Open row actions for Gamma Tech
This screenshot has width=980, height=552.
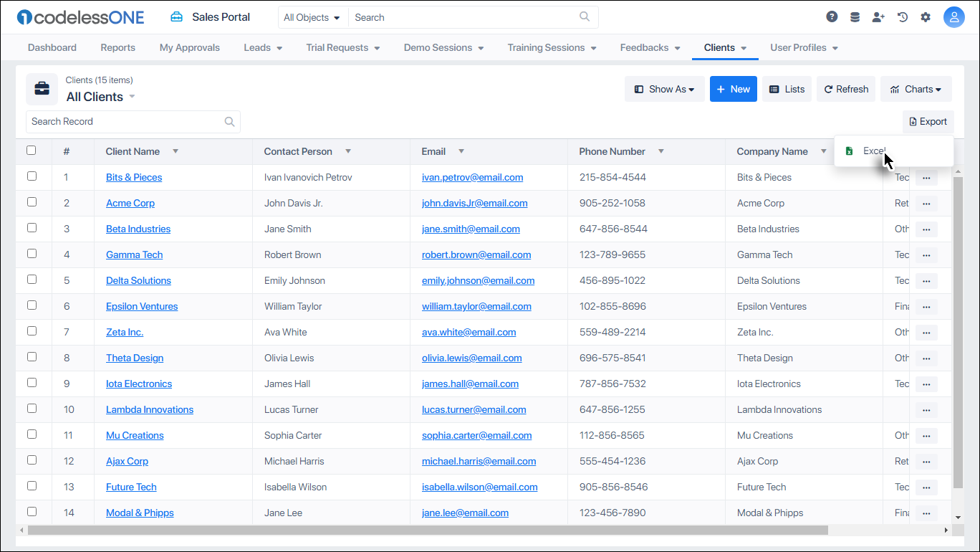tap(926, 255)
